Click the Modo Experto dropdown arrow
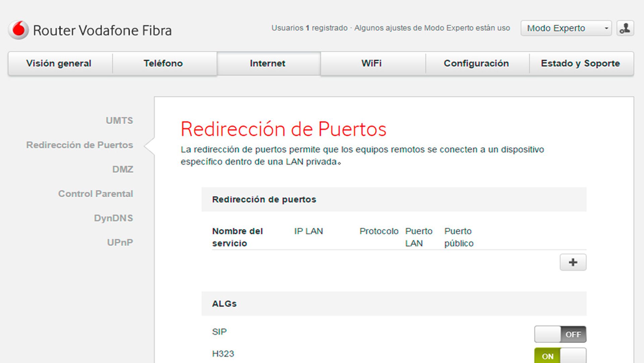Screen dimensions: 644x363 [x=606, y=28]
